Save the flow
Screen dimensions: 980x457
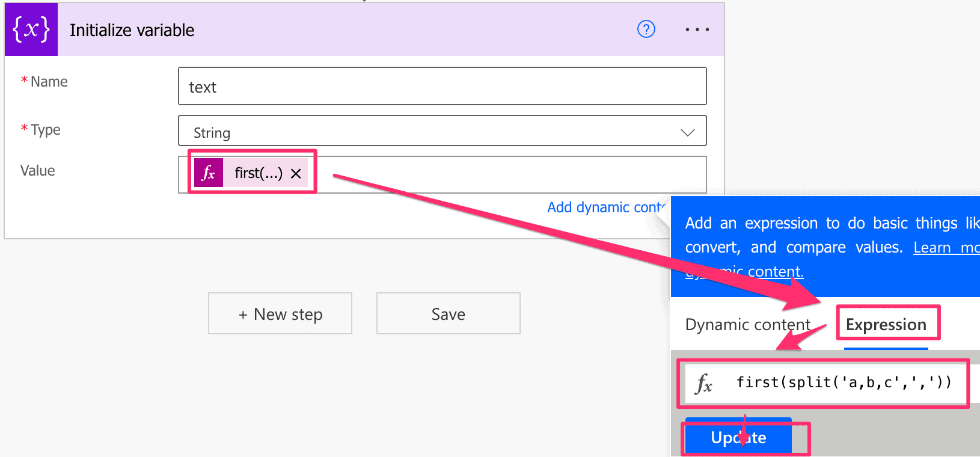(448, 313)
